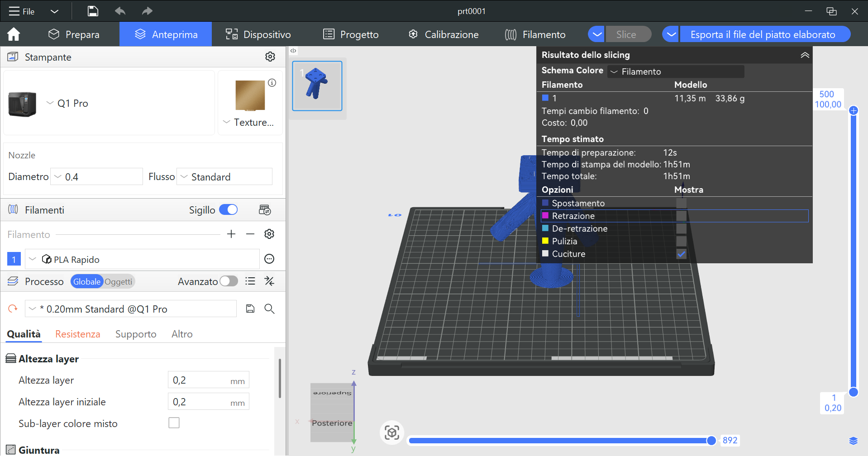Open the PLA Rapido filament dropdown
The image size is (868, 456).
pyautogui.click(x=142, y=259)
